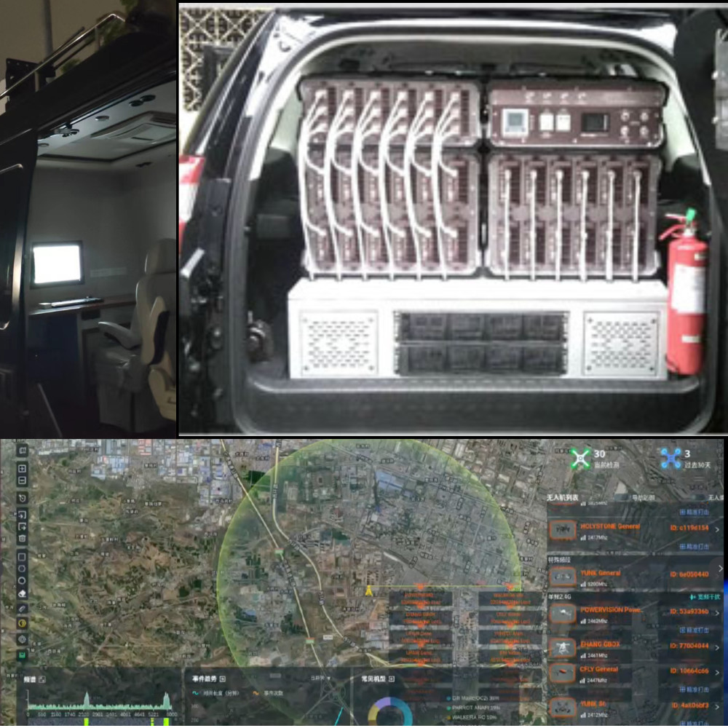The width and height of the screenshot is (728, 728).
Task: Click 精准打击 below POWERVISION row
Action: 693,630
